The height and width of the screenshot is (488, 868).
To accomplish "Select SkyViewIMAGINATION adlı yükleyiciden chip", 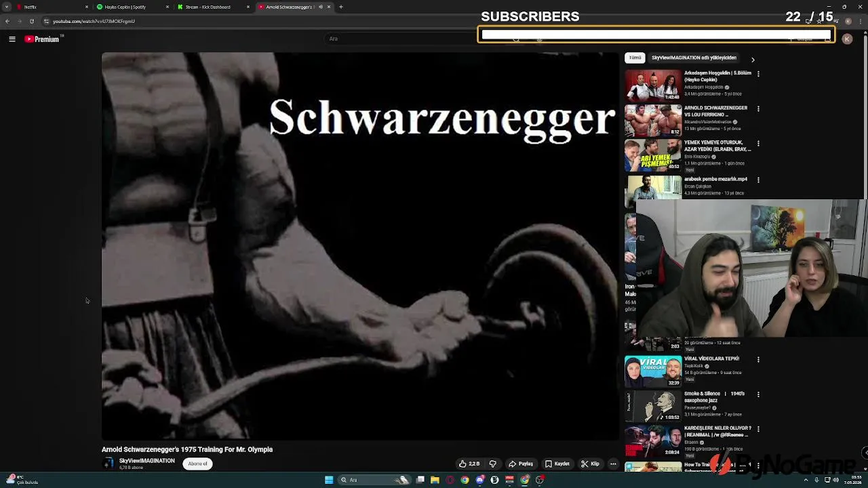I will coord(694,58).
